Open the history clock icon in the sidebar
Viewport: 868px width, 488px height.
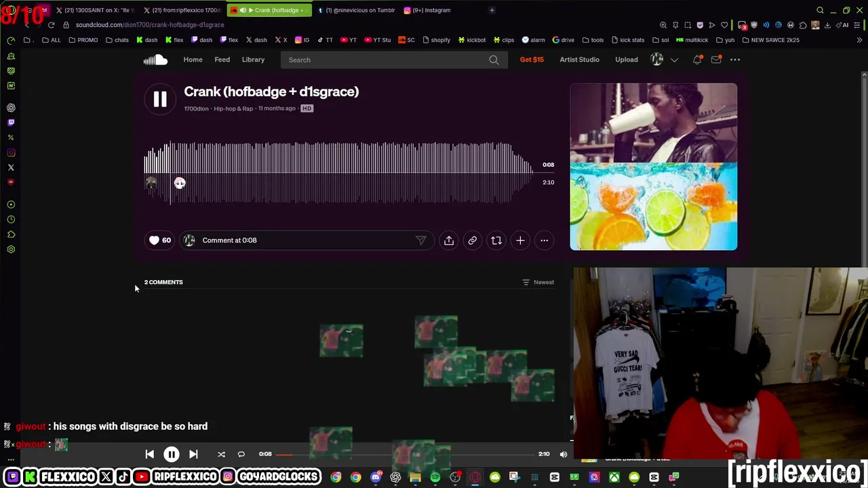pyautogui.click(x=11, y=220)
